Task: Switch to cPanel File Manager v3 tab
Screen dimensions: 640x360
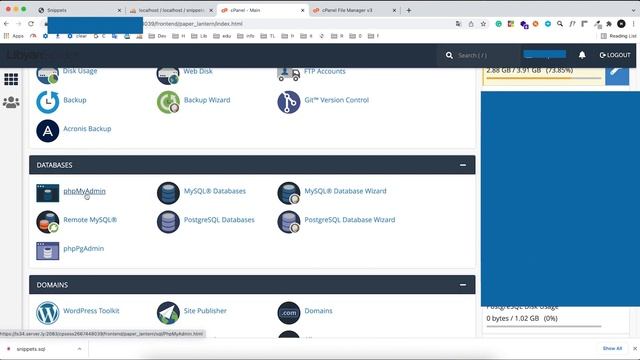Action: point(354,10)
